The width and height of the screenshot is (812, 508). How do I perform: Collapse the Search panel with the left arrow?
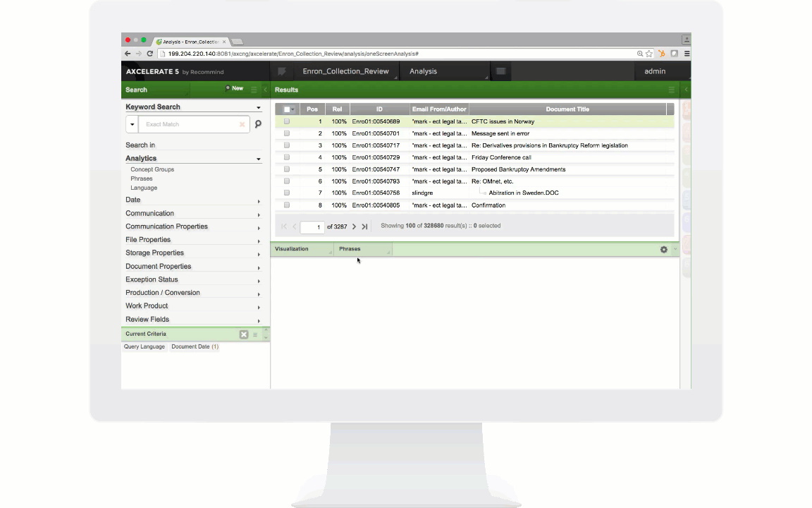(x=265, y=90)
